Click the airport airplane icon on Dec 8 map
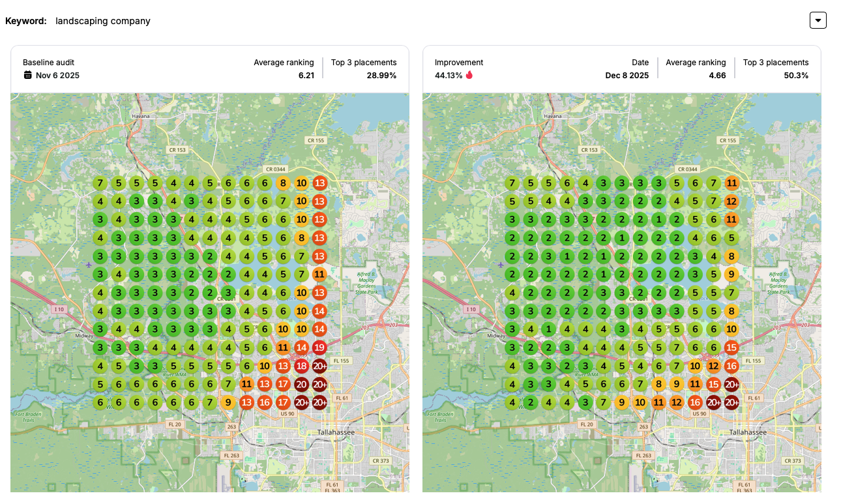The height and width of the screenshot is (504, 841). click(501, 265)
